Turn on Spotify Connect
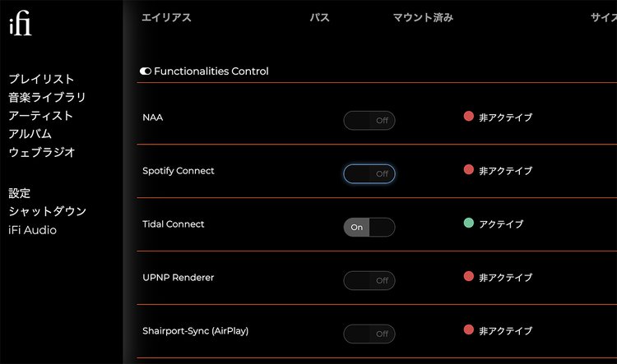Viewport: 617px width, 364px height. pos(369,174)
